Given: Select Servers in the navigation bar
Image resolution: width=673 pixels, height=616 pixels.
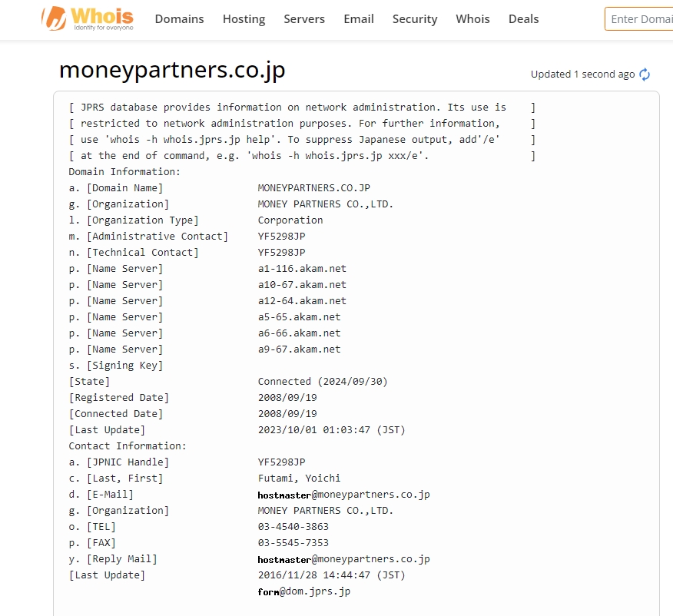Looking at the screenshot, I should [303, 19].
